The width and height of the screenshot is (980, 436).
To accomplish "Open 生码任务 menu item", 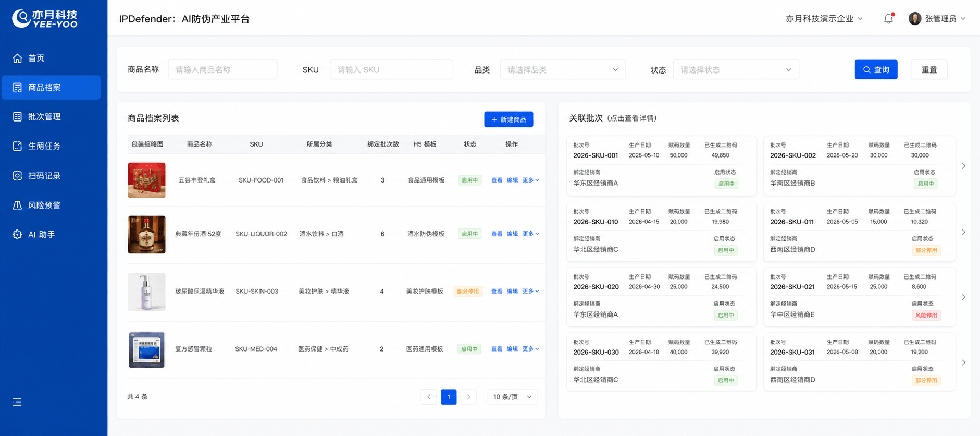I will (51, 146).
